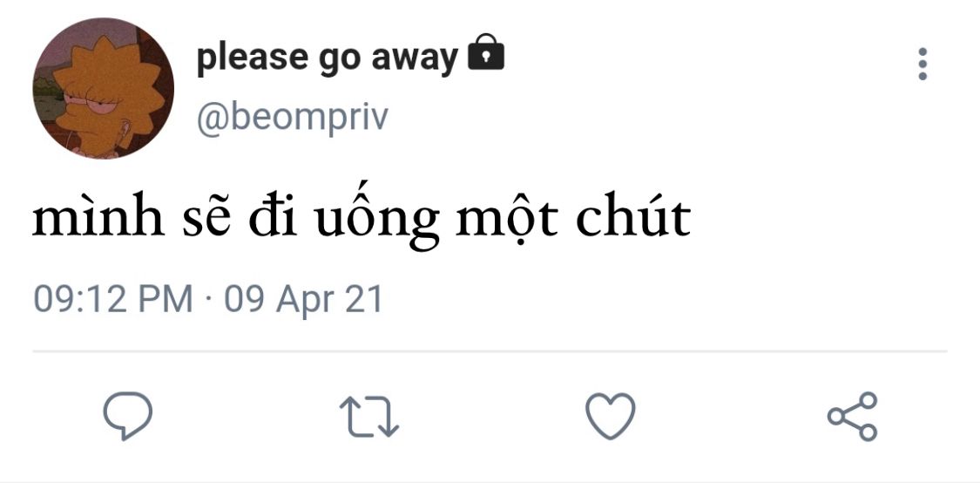Reply to the tweet using the speech bubble icon

pyautogui.click(x=127, y=416)
